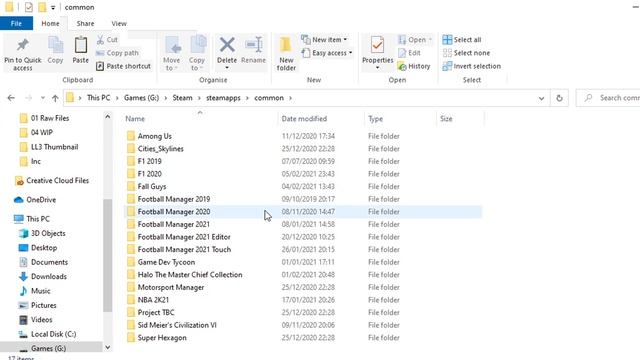
Task: Sort by the Date modified column header
Action: tap(321, 119)
